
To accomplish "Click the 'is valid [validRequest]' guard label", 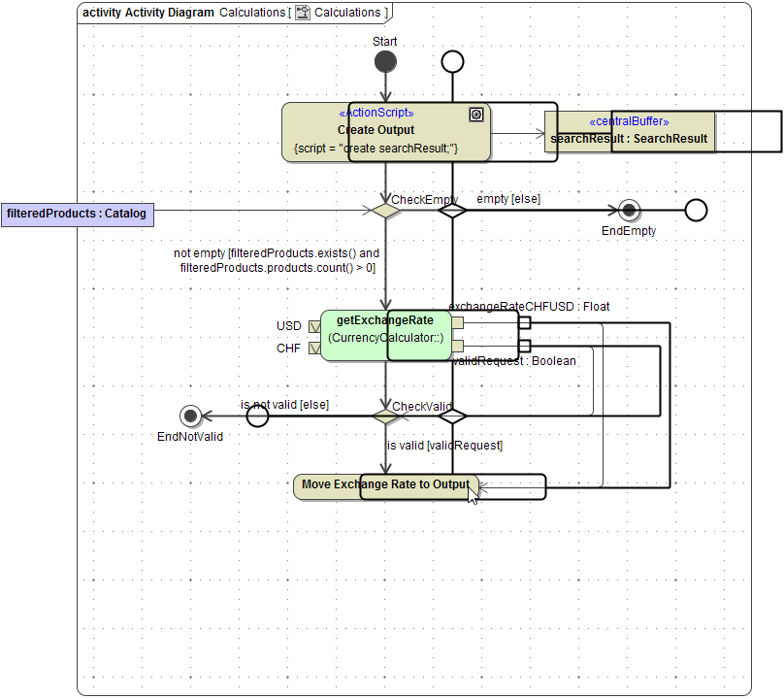I will [445, 446].
